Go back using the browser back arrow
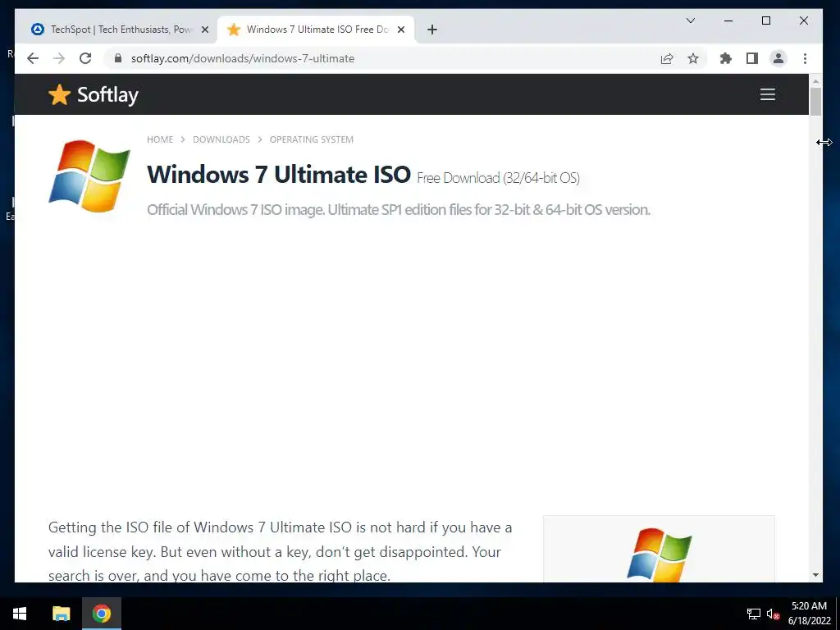 coord(33,58)
